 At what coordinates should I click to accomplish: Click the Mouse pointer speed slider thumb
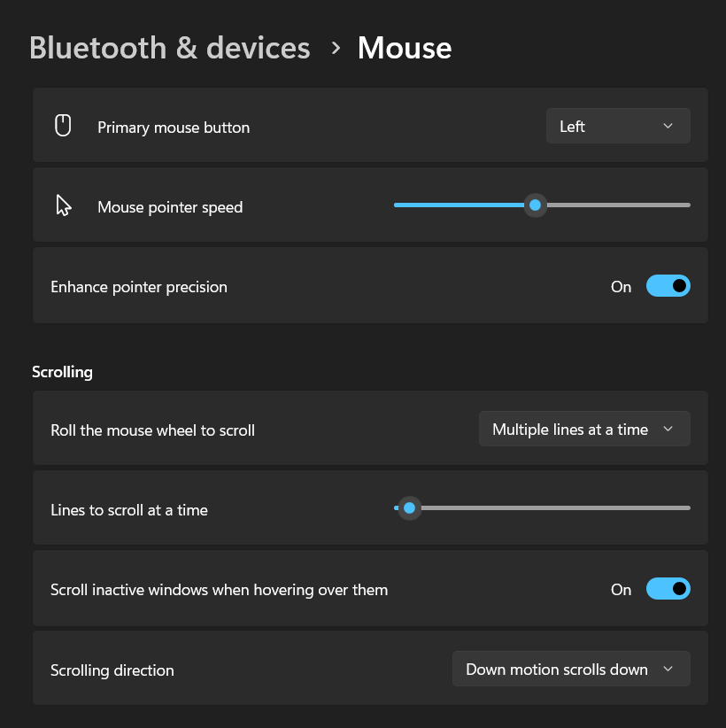tap(535, 205)
